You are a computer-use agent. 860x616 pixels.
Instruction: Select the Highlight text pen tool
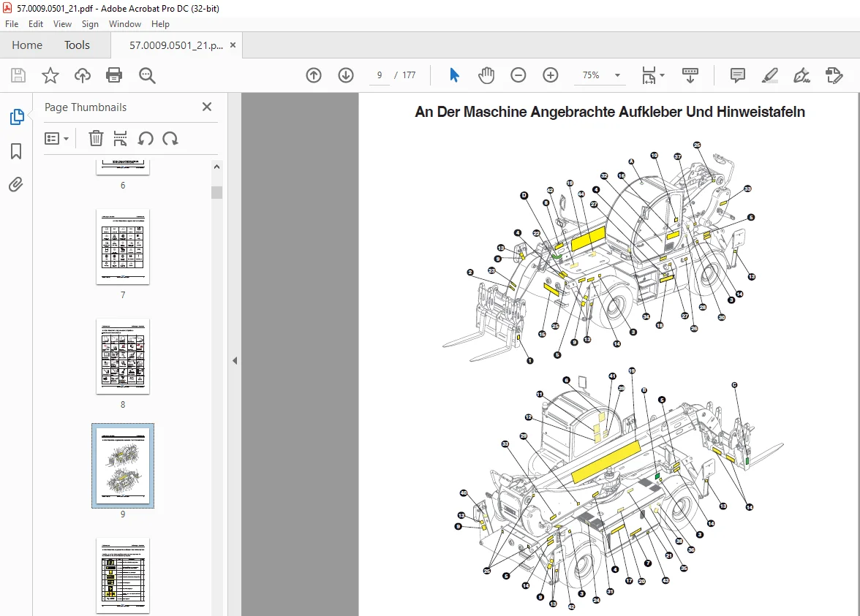[x=769, y=75]
